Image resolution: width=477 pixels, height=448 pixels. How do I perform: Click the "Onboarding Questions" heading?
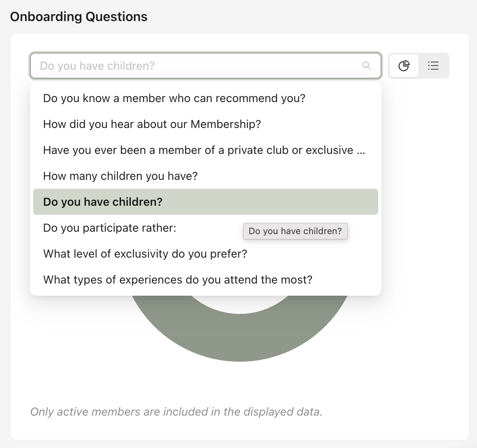pyautogui.click(x=79, y=17)
